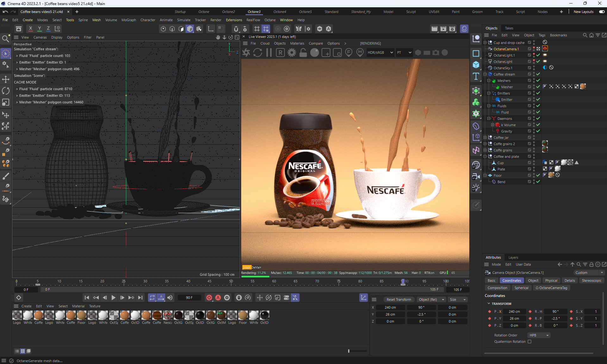Viewport: 607px width, 364px height.
Task: Toggle green check of Bend deformer
Action: (538, 182)
